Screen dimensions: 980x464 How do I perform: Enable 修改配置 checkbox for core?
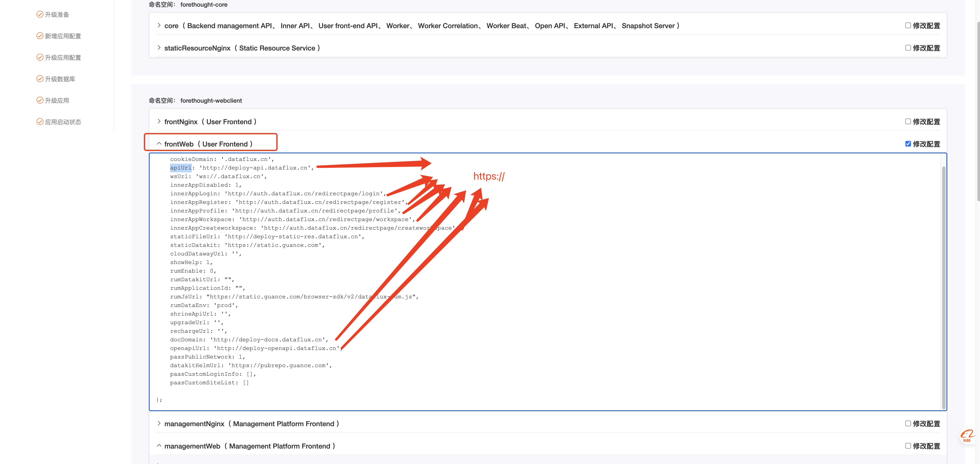coord(908,26)
